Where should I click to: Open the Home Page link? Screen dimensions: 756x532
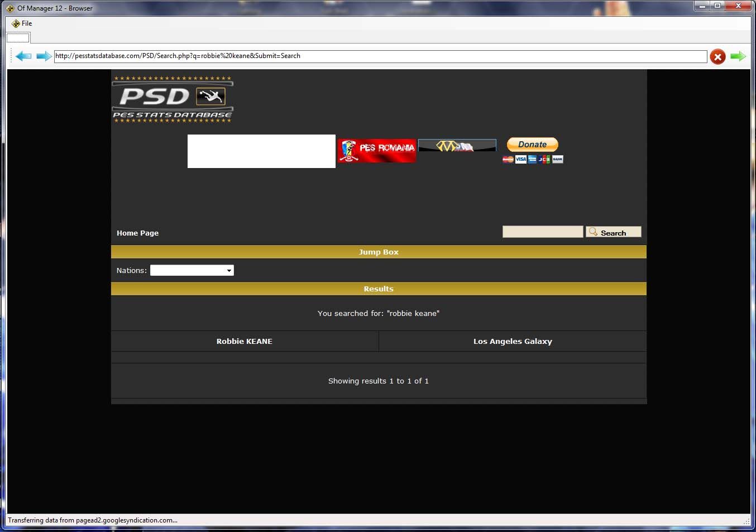pos(137,233)
